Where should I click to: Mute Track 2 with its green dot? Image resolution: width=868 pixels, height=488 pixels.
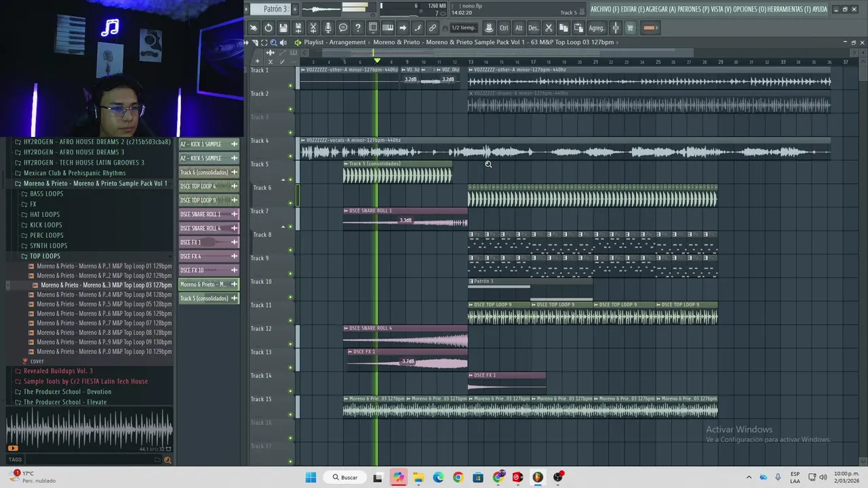tap(291, 109)
